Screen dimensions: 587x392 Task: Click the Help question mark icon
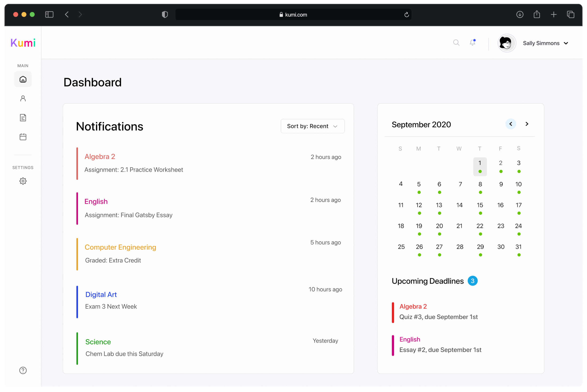pyautogui.click(x=23, y=370)
